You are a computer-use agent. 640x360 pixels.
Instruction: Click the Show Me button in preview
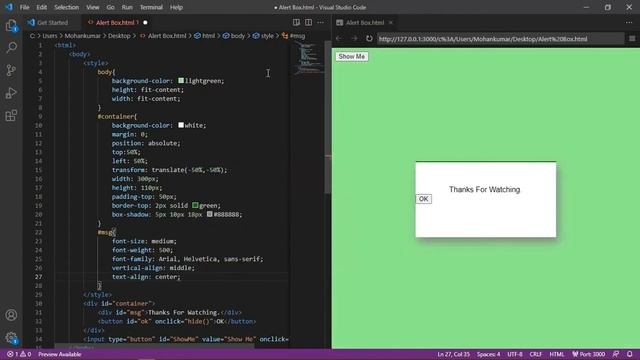click(x=351, y=56)
